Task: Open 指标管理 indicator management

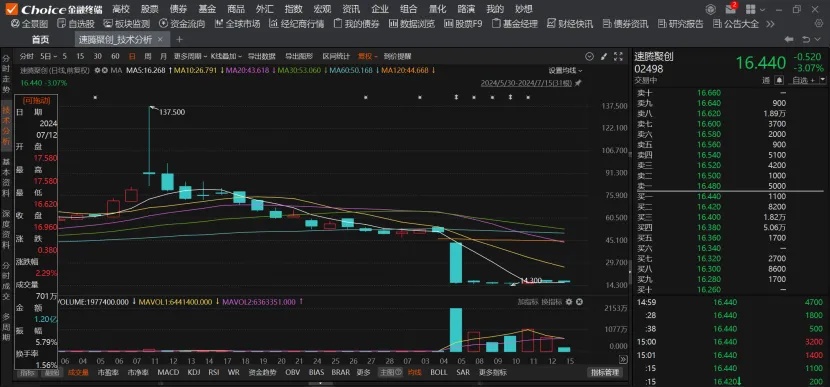Action: coord(605,372)
